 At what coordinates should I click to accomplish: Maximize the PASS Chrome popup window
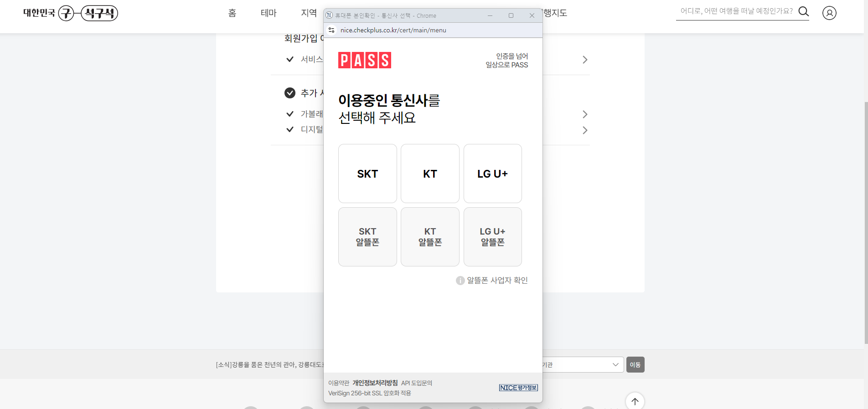click(x=511, y=15)
